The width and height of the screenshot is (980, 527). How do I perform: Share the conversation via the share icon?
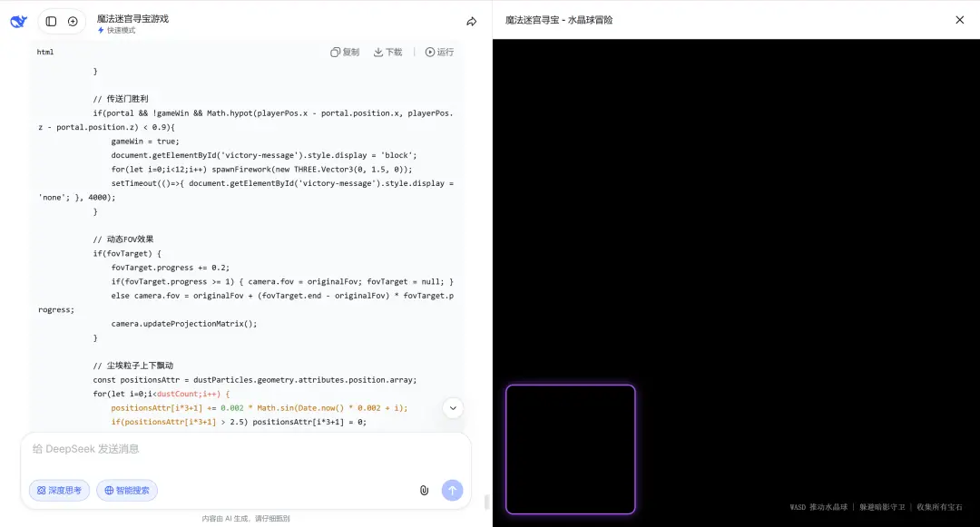[x=471, y=21]
